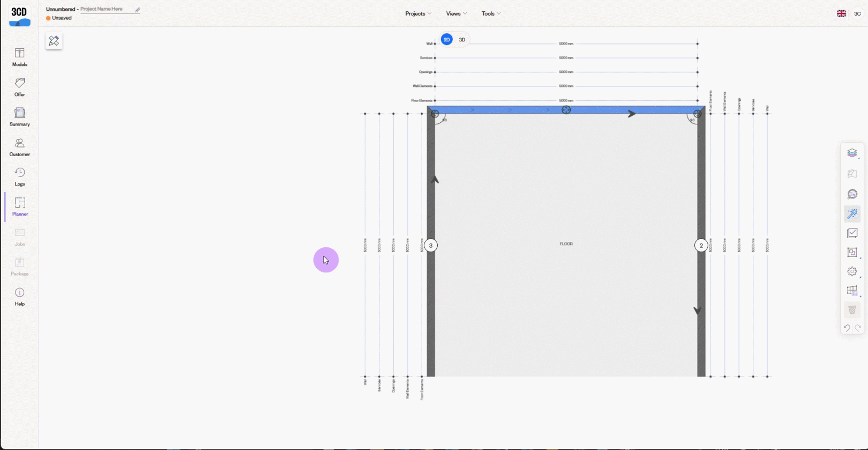Open the Logs section
Image resolution: width=868 pixels, height=450 pixels.
click(20, 176)
